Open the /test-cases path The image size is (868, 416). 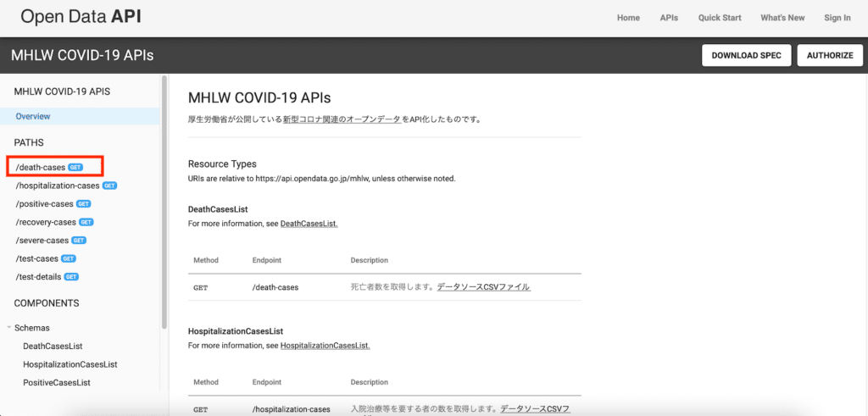click(x=37, y=258)
